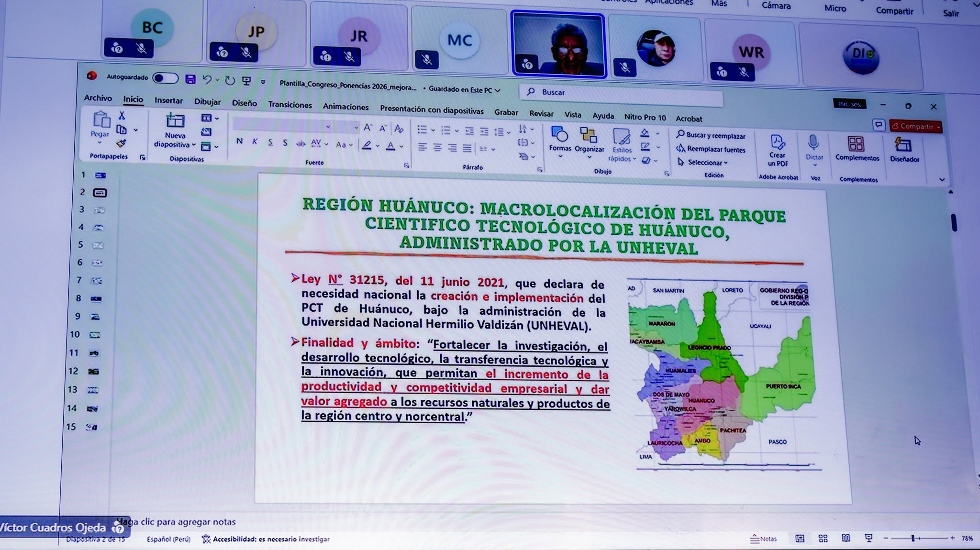980x550 pixels.
Task: Justify the paragraph text
Action: tap(467, 148)
